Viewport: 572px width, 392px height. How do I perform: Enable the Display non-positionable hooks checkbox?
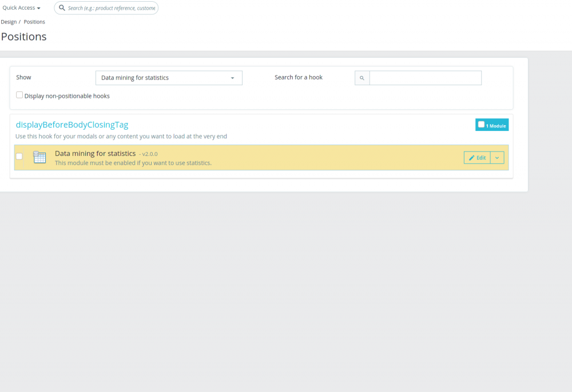(19, 94)
